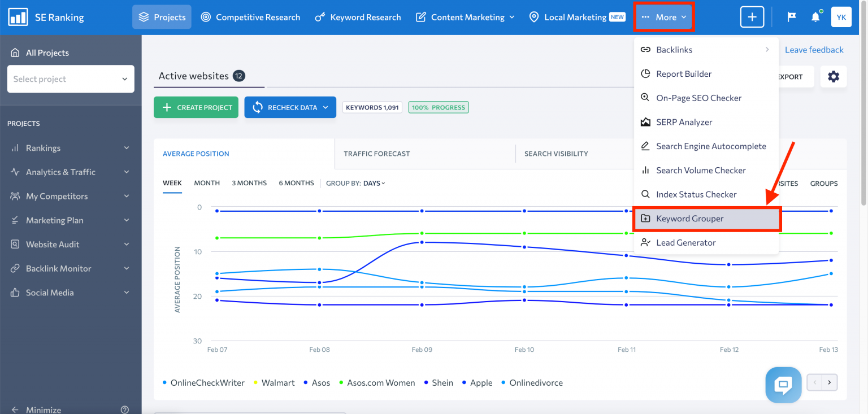Open report settings via the gear icon

tap(834, 76)
